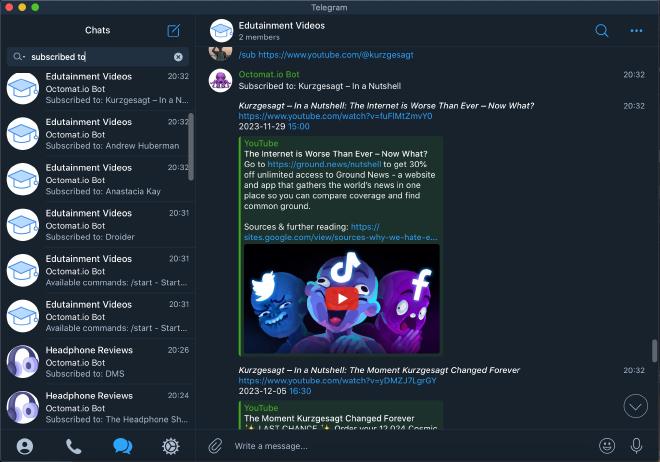Select result 'Subscribed to: Kurzgesagt – In a N...'
Screen dimensions: 660x462
pyautogui.click(x=98, y=88)
